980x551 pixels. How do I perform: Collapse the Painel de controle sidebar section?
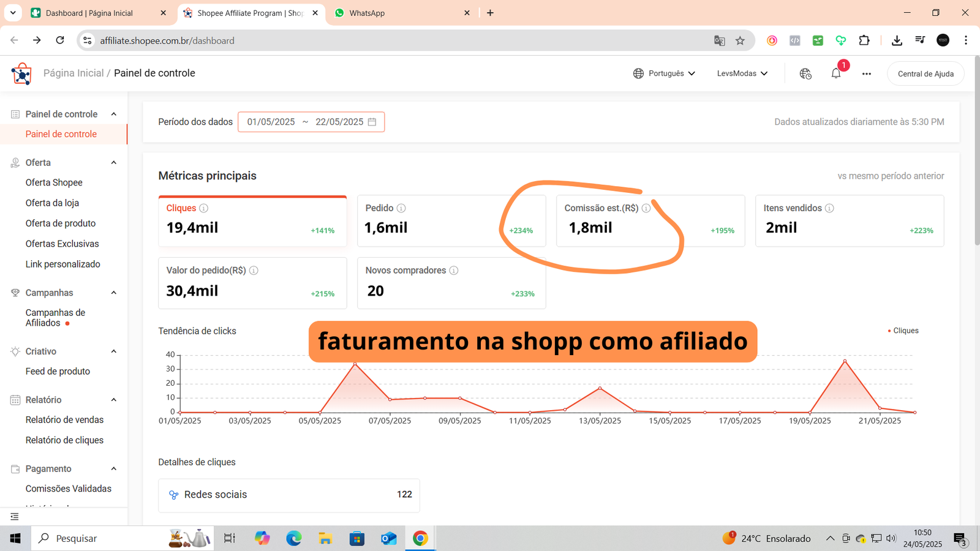coord(114,114)
